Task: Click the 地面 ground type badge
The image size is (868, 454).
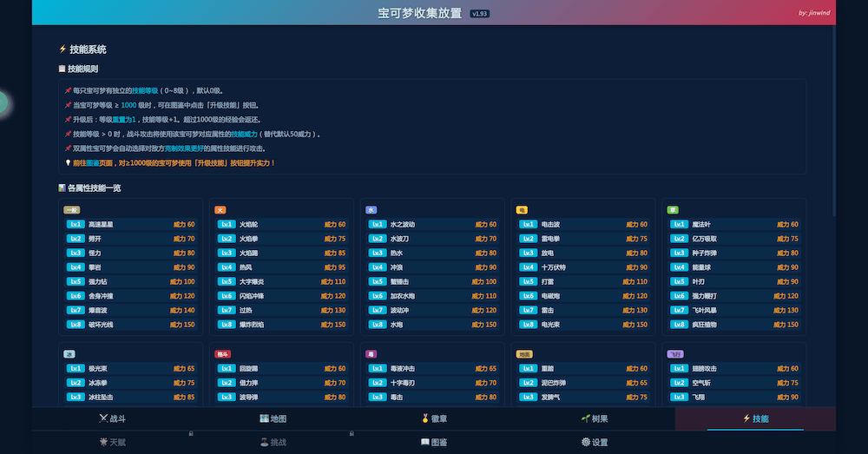Action: [x=524, y=354]
